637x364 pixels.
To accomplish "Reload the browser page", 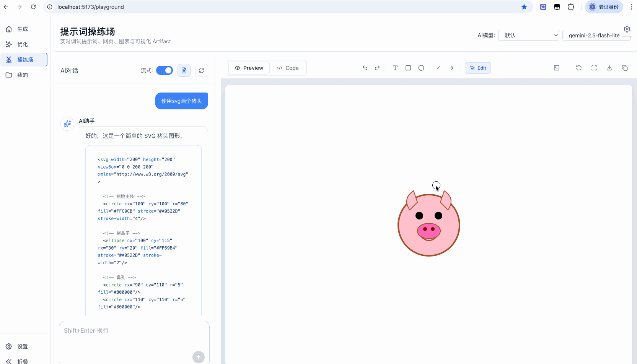I will click(x=33, y=7).
